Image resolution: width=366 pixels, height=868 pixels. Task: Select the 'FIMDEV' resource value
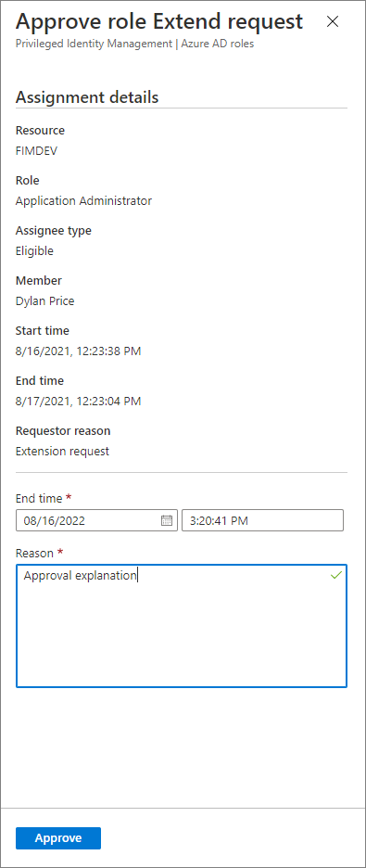pyautogui.click(x=36, y=150)
